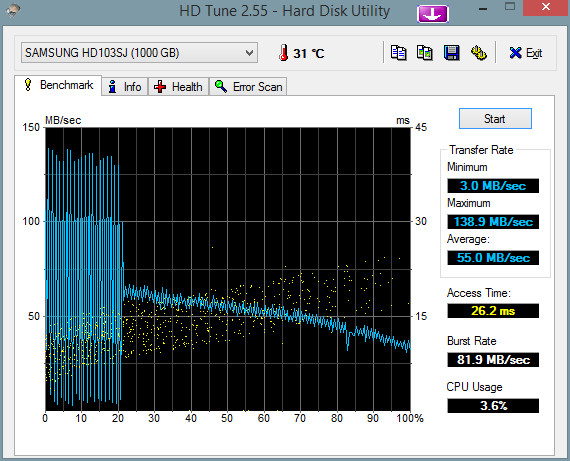Click the Access Time 26.2 ms readout
570x461 pixels.
pos(493,311)
